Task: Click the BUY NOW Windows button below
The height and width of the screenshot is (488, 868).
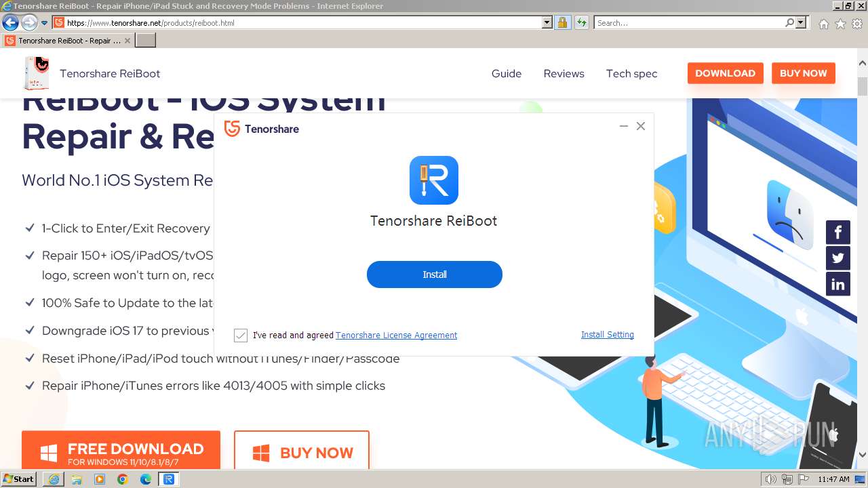Action: click(x=302, y=450)
